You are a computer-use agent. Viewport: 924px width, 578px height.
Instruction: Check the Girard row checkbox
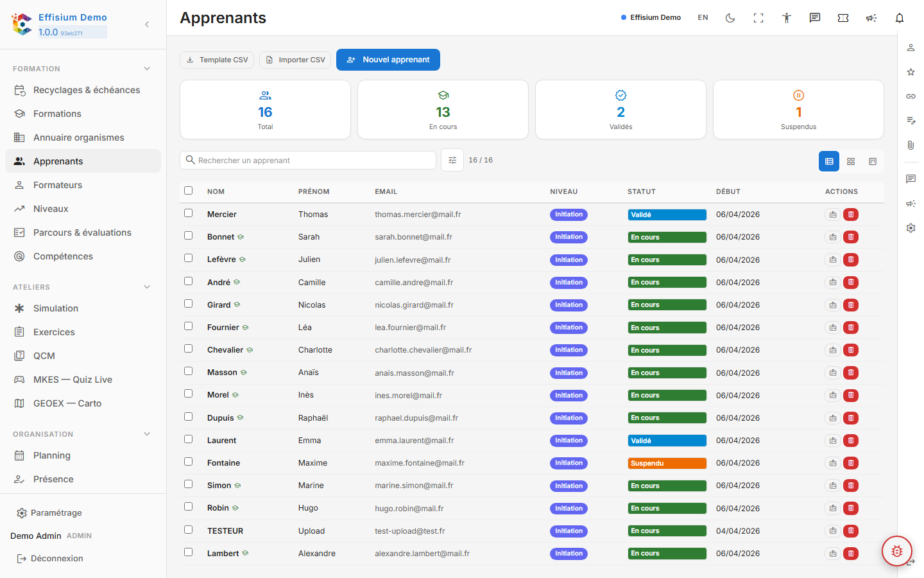[189, 303]
